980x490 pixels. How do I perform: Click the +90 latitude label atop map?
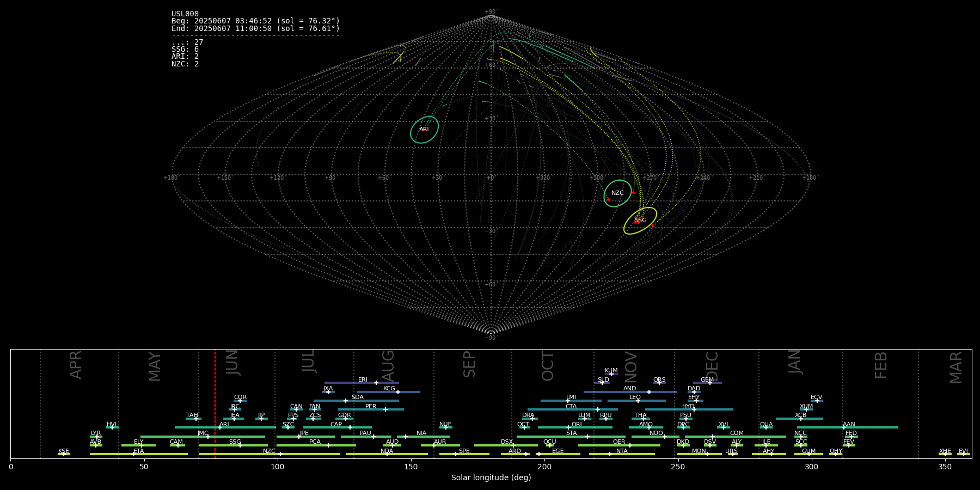tap(491, 12)
